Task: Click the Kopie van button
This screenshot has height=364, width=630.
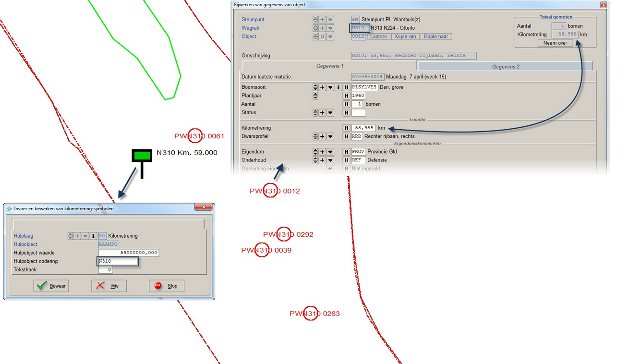Action: [406, 36]
